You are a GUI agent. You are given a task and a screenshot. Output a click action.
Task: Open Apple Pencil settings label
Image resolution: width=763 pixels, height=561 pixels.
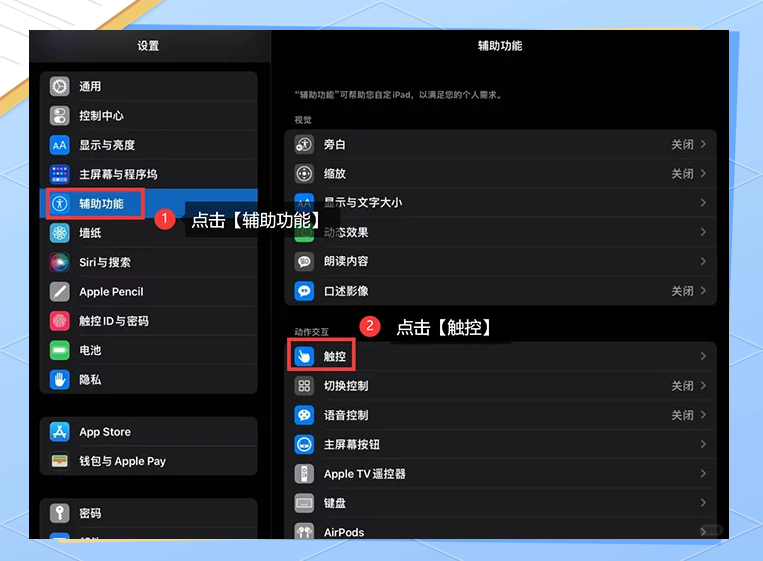tap(111, 291)
